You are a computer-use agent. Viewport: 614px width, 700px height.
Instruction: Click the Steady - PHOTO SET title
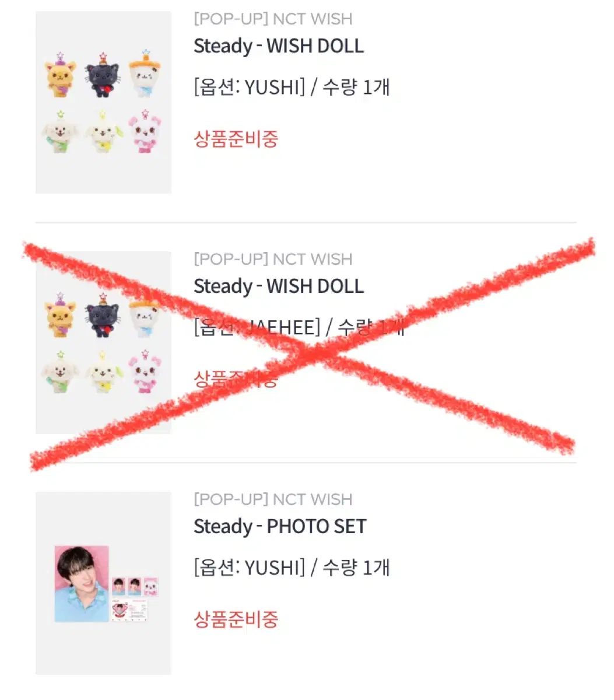[280, 527]
